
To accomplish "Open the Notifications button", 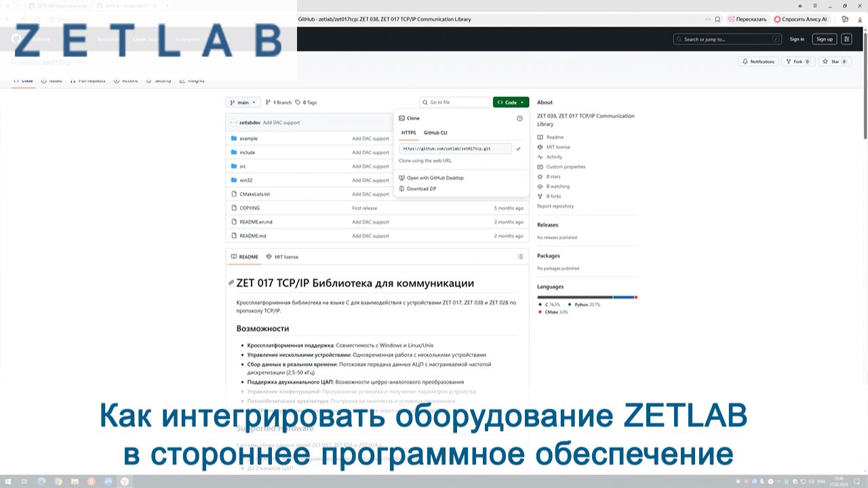I will [758, 61].
